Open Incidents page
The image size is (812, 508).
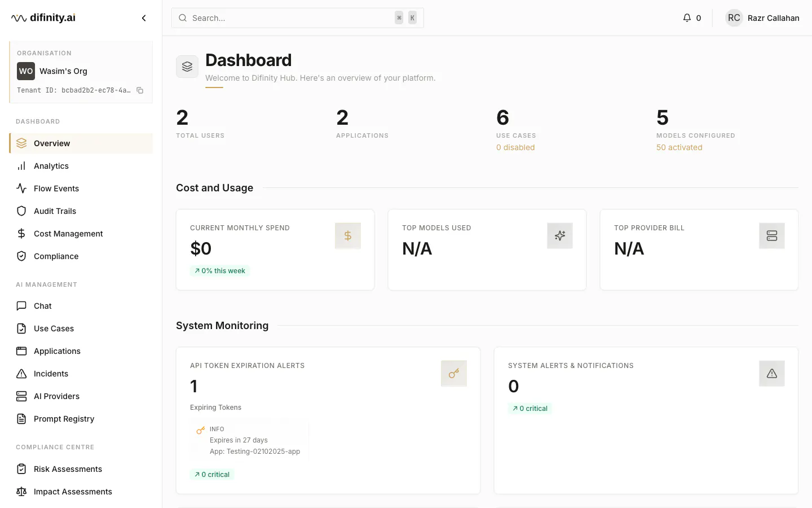(81, 374)
